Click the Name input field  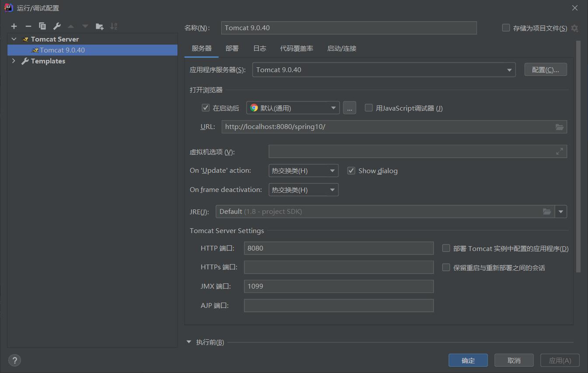(x=349, y=28)
